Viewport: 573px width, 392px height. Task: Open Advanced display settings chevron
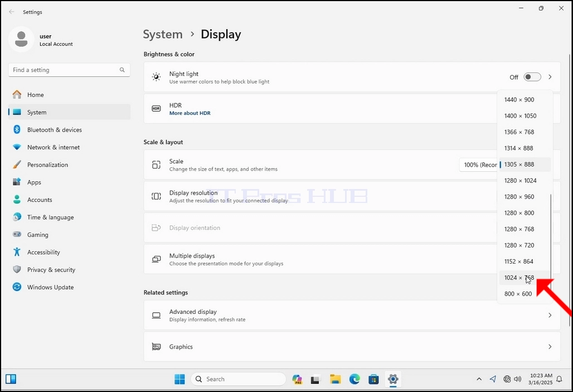550,315
